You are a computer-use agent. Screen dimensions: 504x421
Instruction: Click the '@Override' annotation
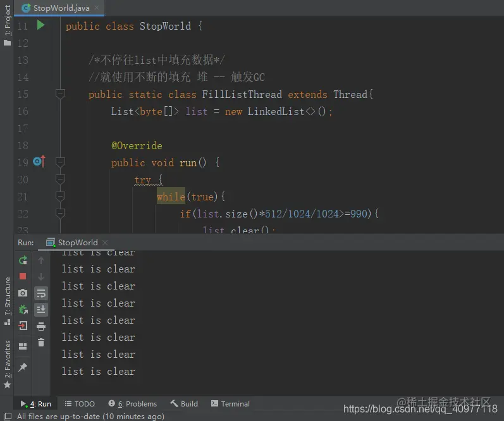pyautogui.click(x=137, y=145)
